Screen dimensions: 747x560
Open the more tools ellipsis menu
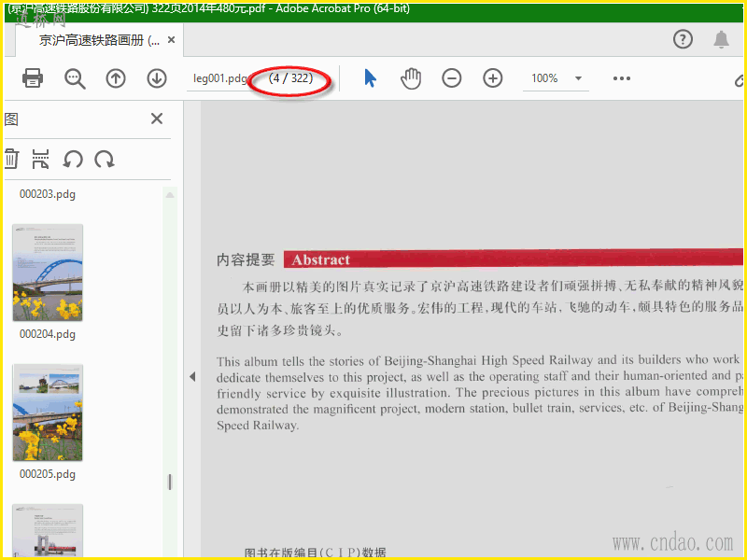[x=622, y=78]
